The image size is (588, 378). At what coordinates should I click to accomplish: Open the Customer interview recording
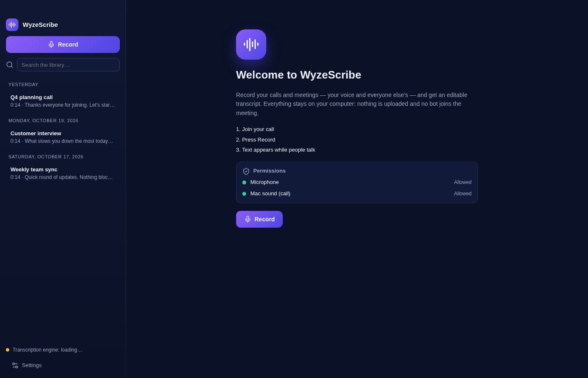tap(63, 137)
